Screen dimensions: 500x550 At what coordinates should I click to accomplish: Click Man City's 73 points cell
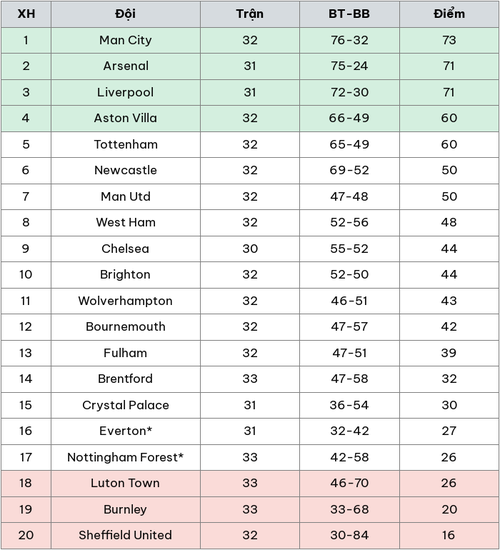[x=449, y=40]
